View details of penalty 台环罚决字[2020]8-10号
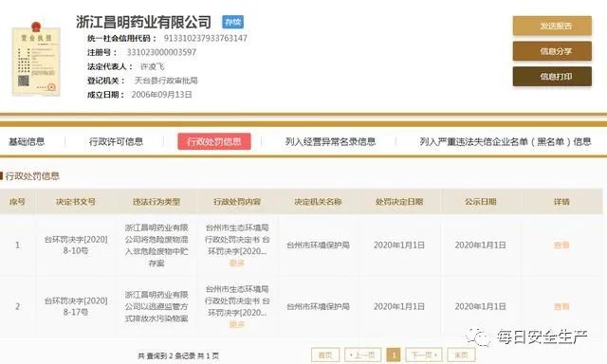Image resolution: width=607 pixels, height=364 pixels. pyautogui.click(x=561, y=245)
